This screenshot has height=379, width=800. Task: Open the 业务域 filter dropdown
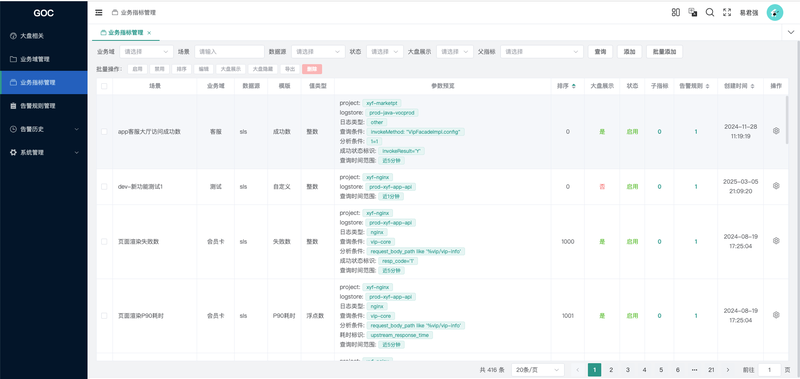click(x=146, y=52)
